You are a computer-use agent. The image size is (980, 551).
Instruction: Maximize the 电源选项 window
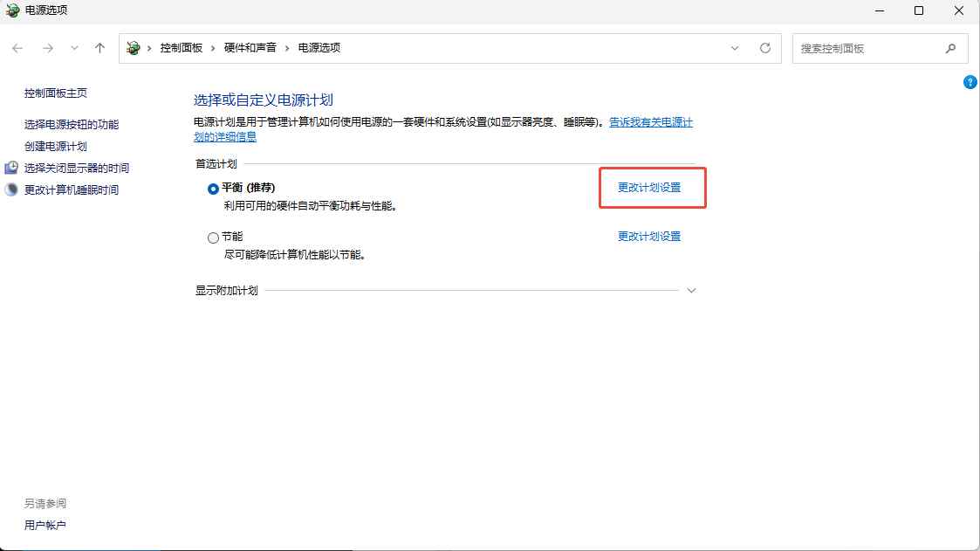pos(919,10)
